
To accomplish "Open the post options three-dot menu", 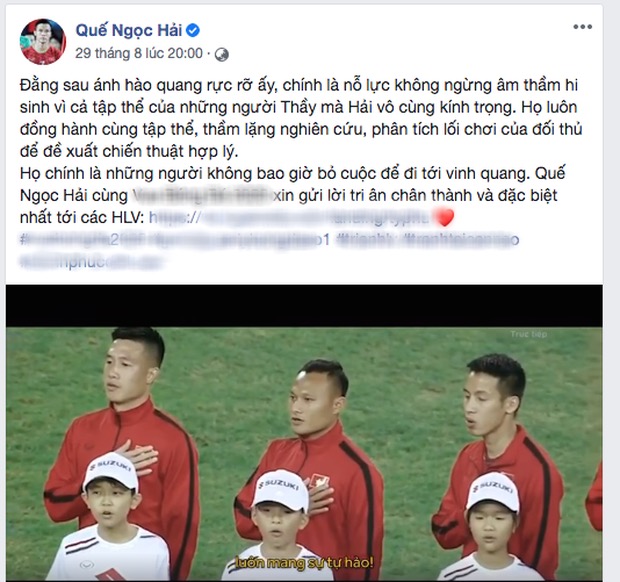I will 582,27.
